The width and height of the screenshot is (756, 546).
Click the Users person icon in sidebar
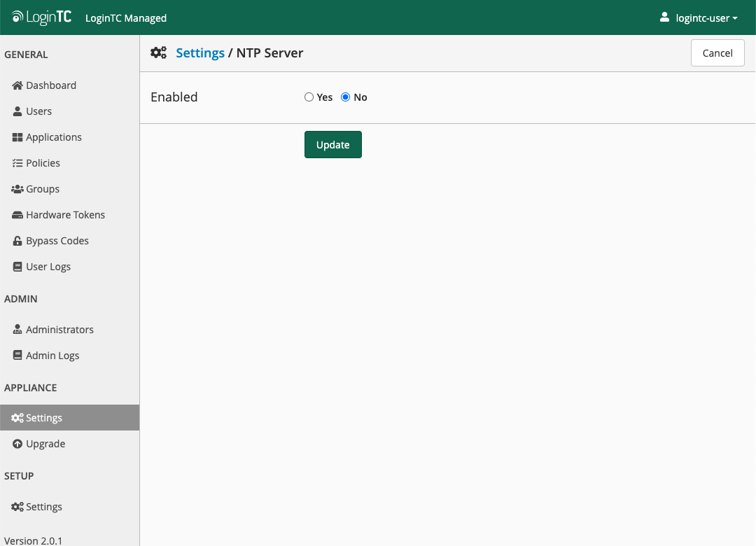[17, 111]
